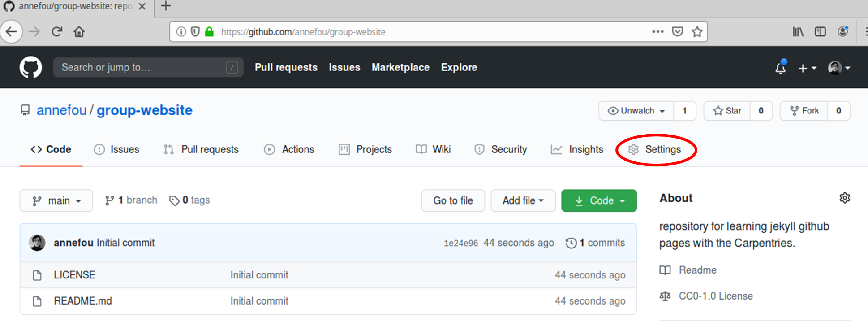The width and height of the screenshot is (868, 322).
Task: Open the CC0-1.0 License link
Action: (x=706, y=296)
